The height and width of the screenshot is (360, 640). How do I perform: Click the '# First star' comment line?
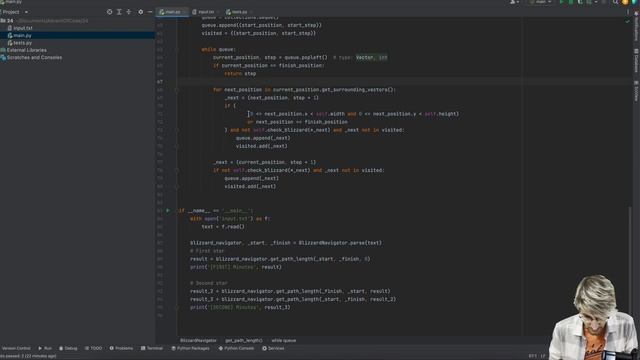tap(207, 251)
